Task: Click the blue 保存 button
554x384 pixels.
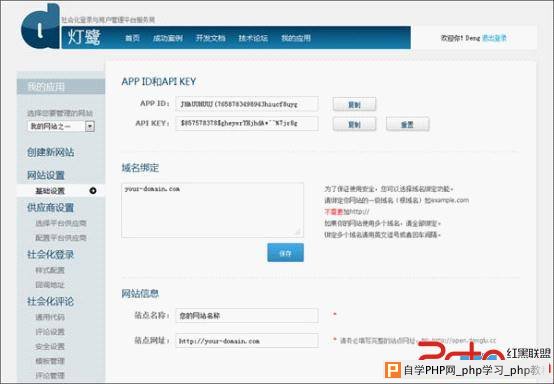Action: click(x=285, y=253)
